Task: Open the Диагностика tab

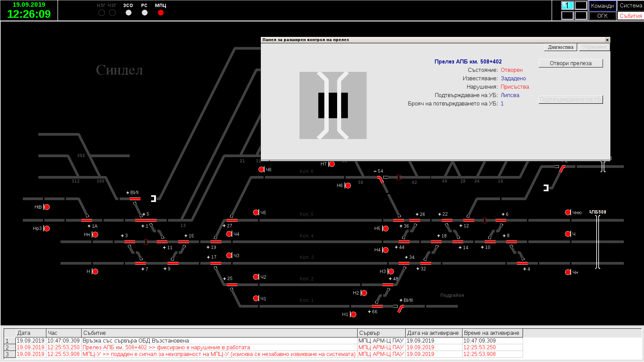Action: pyautogui.click(x=560, y=47)
